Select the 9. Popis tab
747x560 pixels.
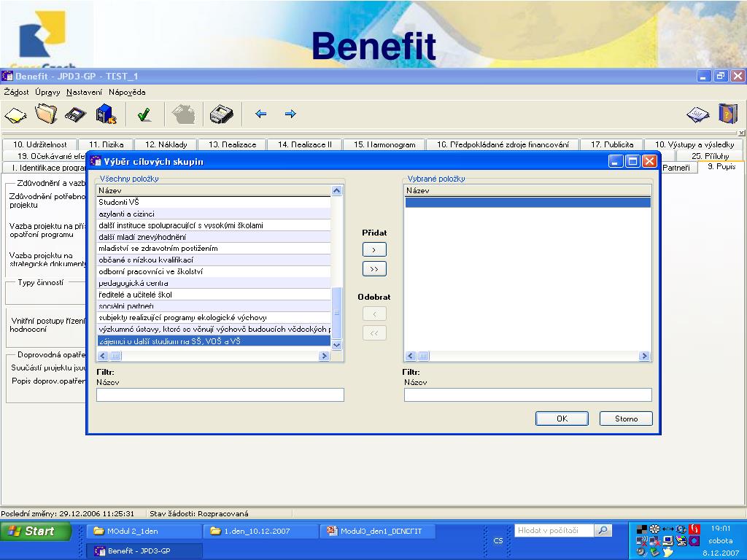(x=721, y=167)
